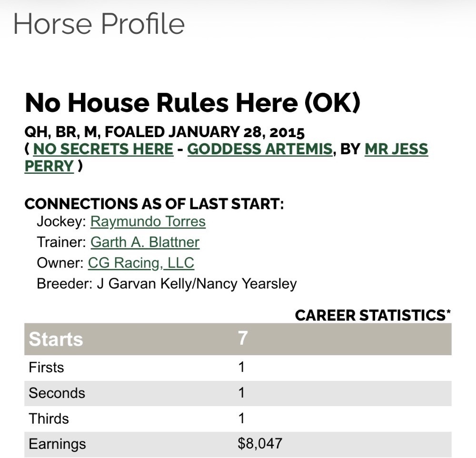The image size is (476, 458).
Task: Click the Horse Profile page heading
Action: [99, 24]
